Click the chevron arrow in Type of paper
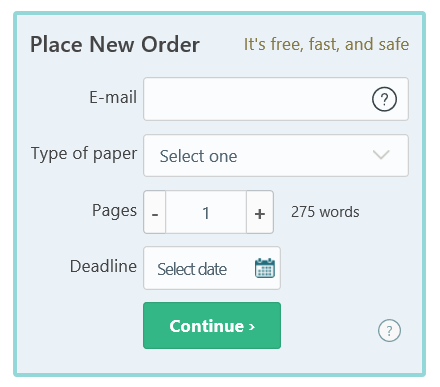The image size is (440, 387). (381, 155)
